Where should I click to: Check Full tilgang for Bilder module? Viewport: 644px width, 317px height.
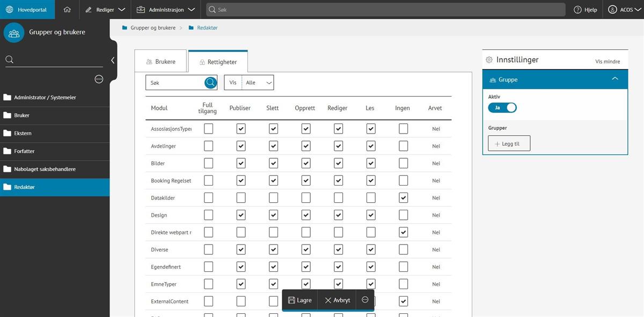coord(208,163)
